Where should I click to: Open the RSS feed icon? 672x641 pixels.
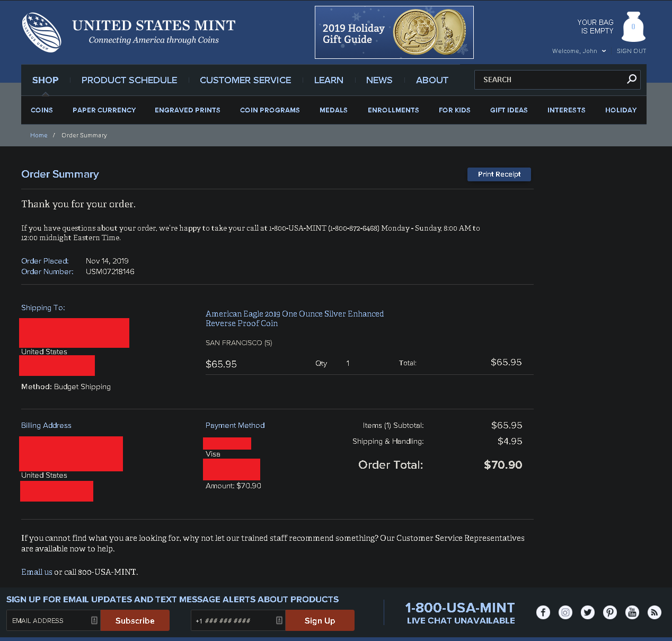[x=655, y=612]
